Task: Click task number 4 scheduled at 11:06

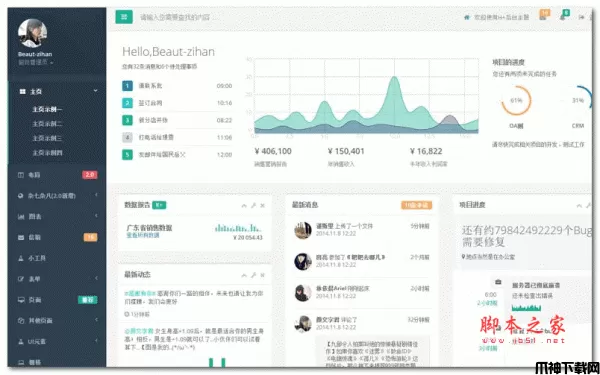Action: (177, 137)
